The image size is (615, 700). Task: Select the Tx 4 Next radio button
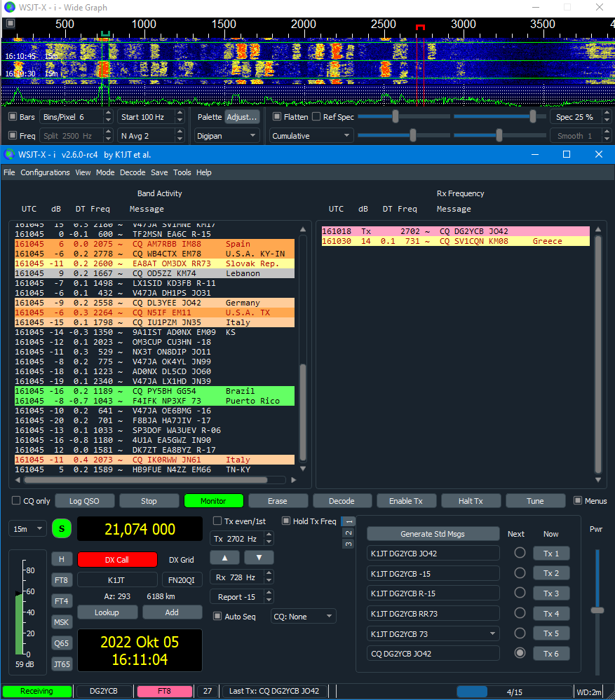(x=520, y=613)
